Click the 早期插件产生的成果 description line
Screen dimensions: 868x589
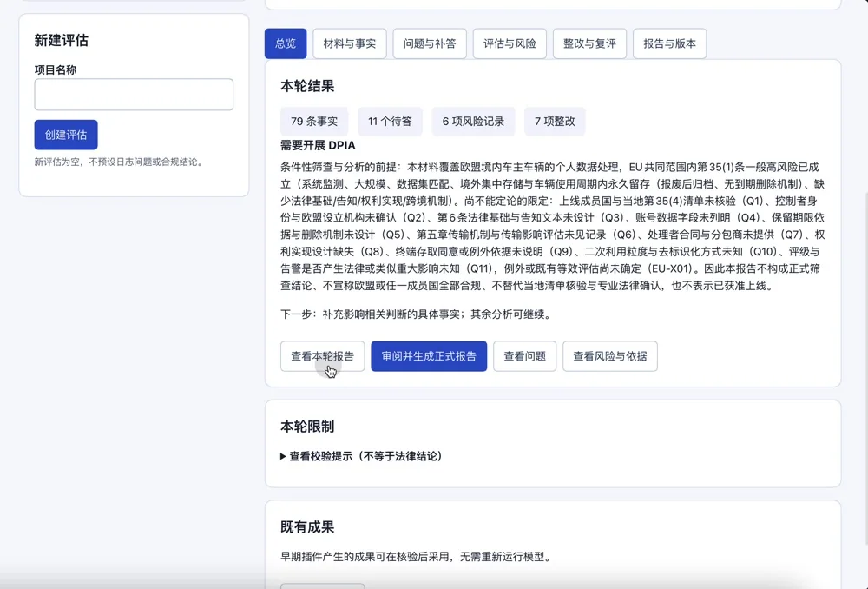click(417, 556)
